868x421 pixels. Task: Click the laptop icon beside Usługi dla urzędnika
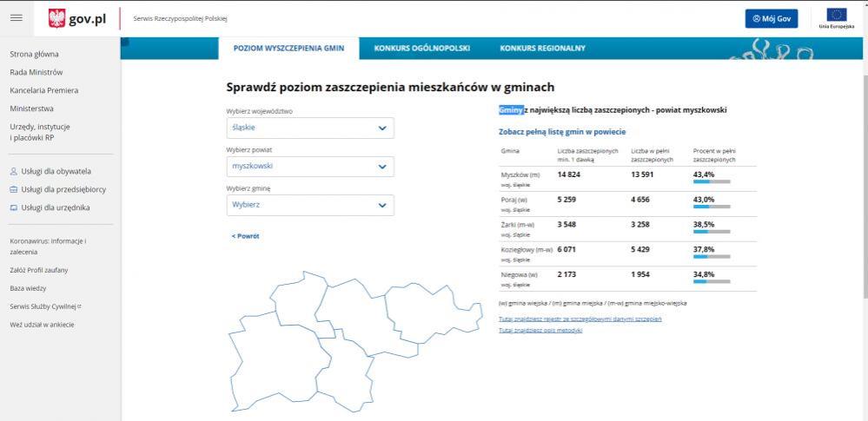14,208
